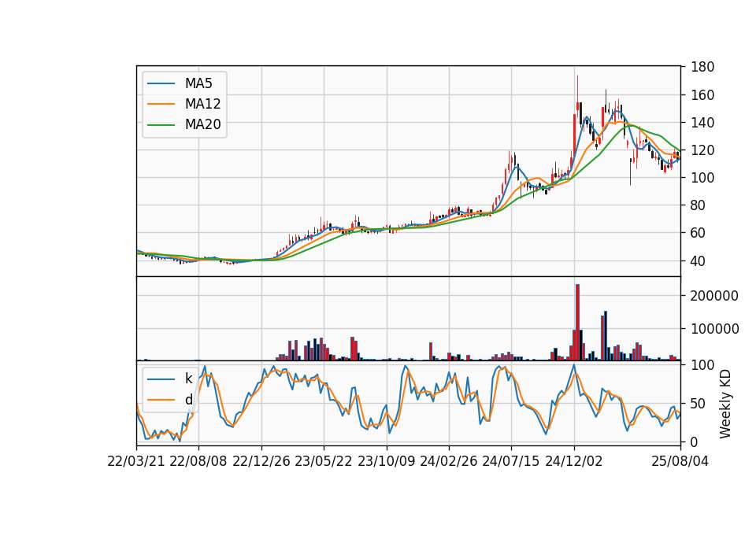Image resolution: width=756 pixels, height=543 pixels.
Task: Click the 40 price axis value
Action: (x=699, y=260)
